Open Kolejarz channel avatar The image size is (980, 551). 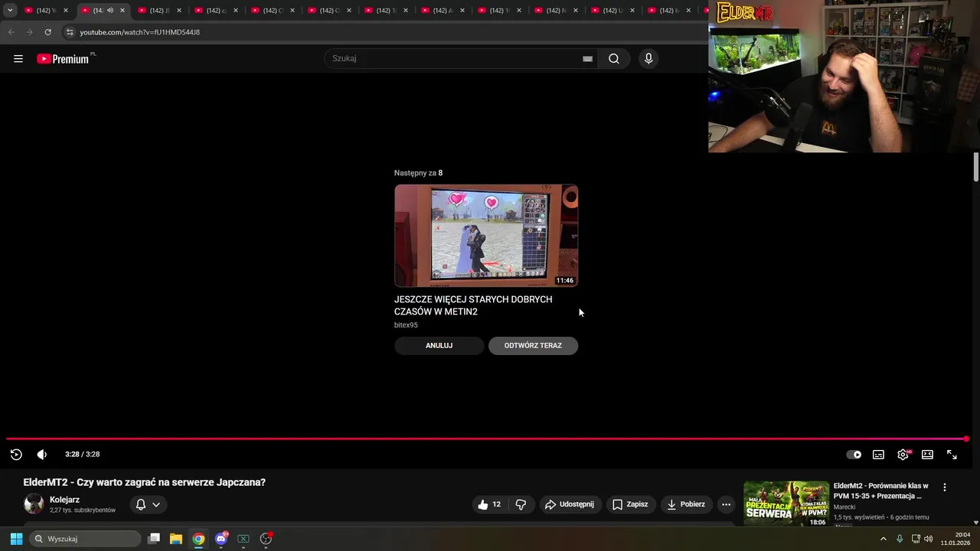34,504
